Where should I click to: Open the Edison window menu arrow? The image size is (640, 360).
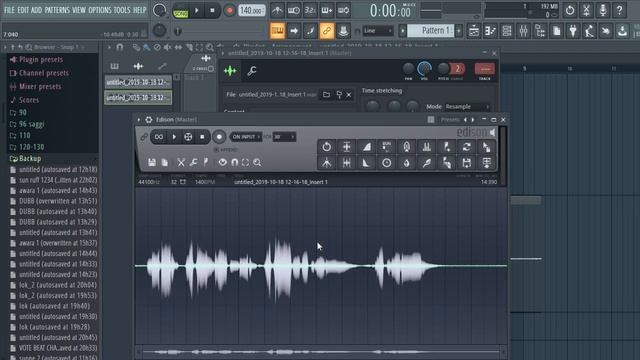[x=139, y=120]
